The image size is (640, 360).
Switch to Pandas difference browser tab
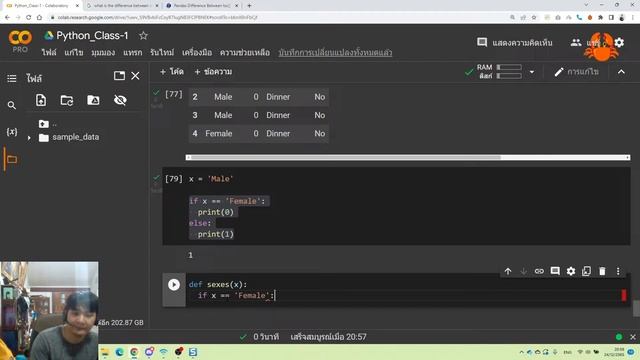(x=202, y=6)
